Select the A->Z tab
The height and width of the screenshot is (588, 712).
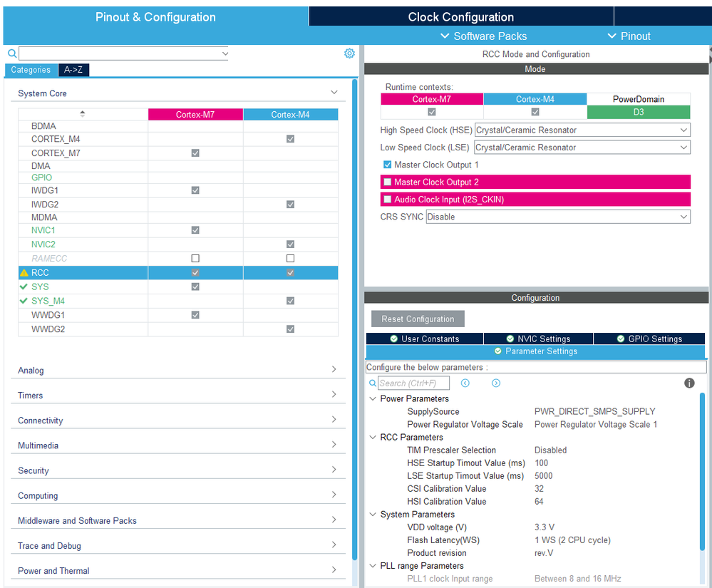click(73, 70)
